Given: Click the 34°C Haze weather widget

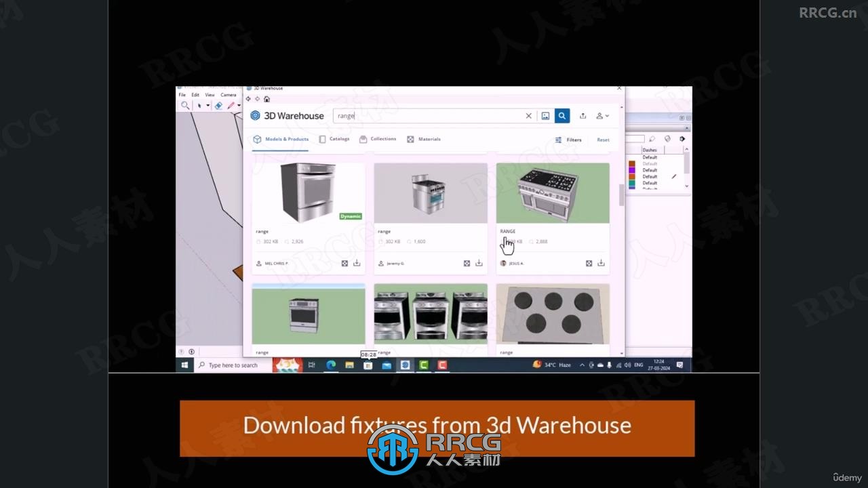Looking at the screenshot, I should pos(552,365).
